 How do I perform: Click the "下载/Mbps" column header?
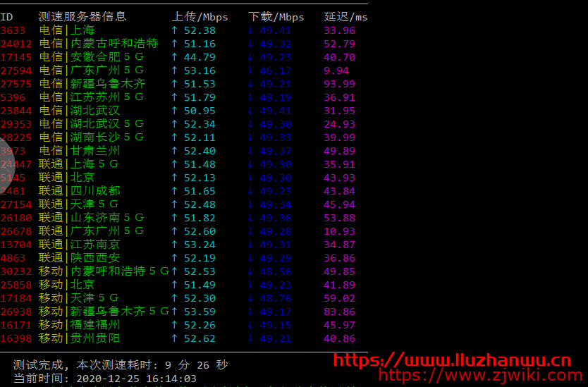coord(276,17)
